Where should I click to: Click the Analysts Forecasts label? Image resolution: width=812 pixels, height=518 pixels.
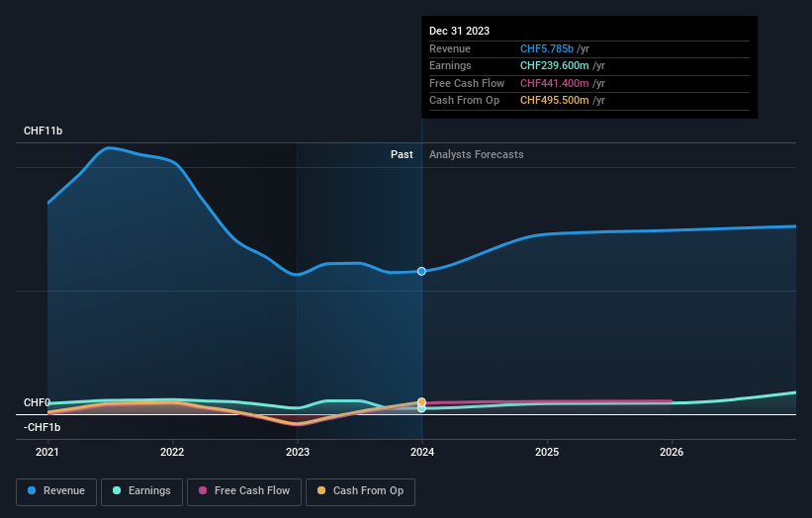[477, 155]
